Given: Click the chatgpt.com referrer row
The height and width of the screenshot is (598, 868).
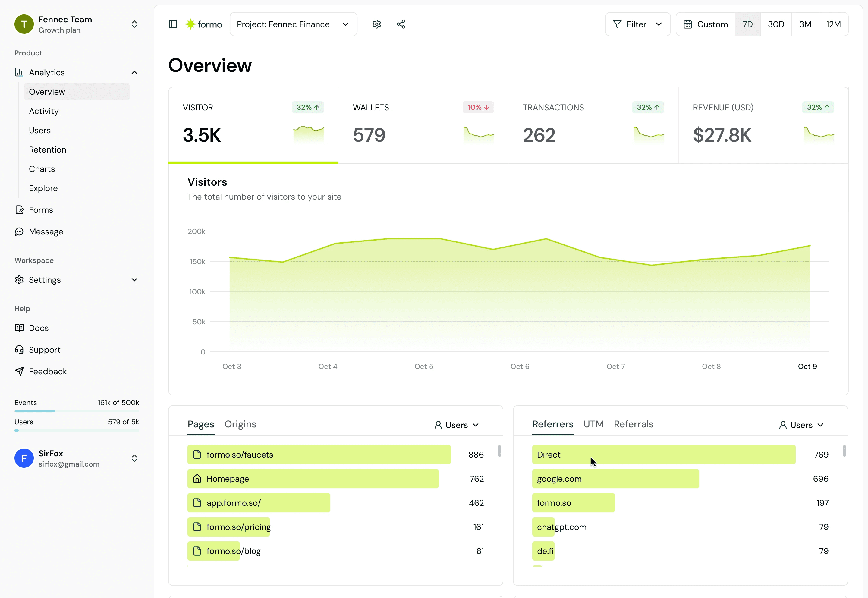Looking at the screenshot, I should coord(680,527).
